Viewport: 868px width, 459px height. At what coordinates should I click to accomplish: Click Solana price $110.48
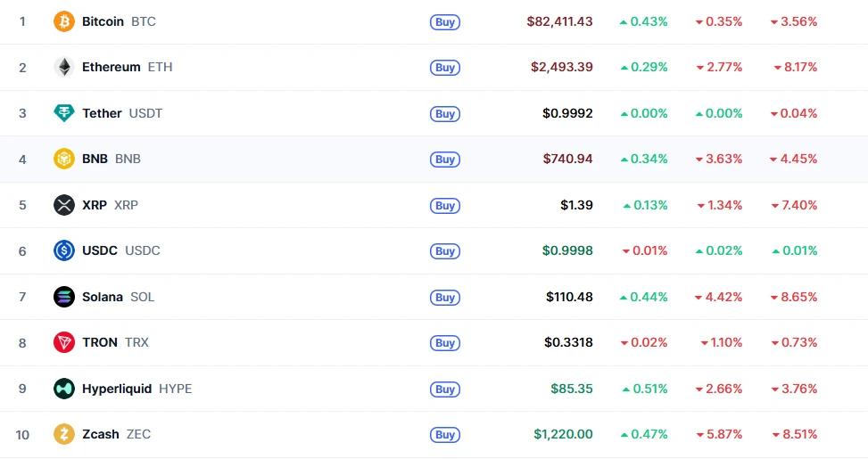click(569, 297)
